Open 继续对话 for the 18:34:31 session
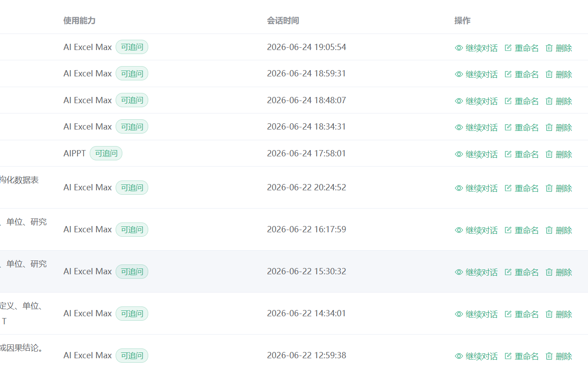This screenshot has width=588, height=373. coord(476,127)
